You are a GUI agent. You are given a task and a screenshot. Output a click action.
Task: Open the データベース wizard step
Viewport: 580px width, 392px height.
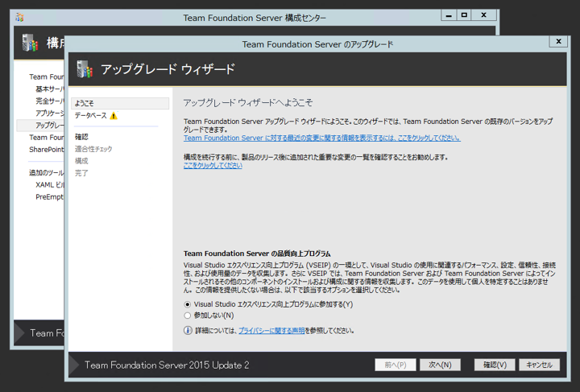[x=90, y=116]
